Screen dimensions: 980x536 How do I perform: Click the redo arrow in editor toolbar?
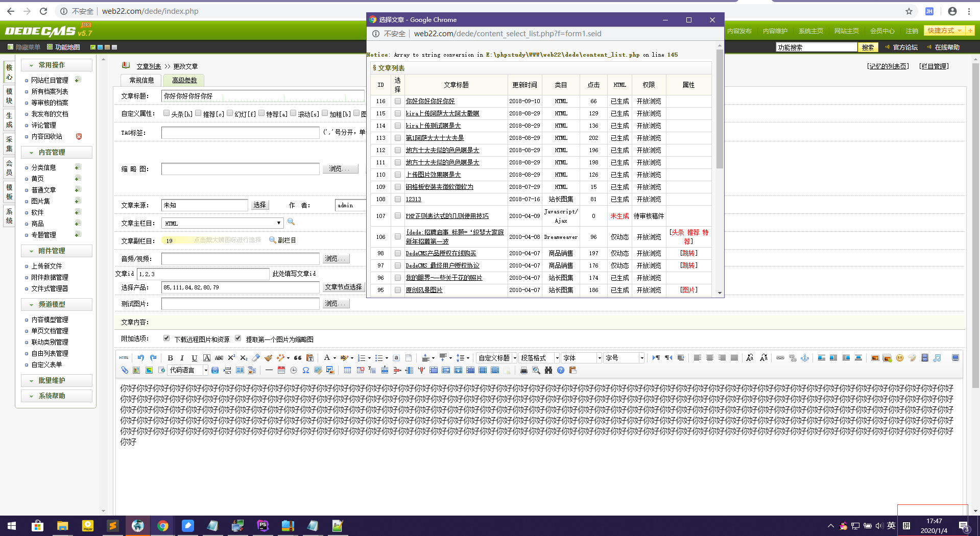tap(153, 358)
